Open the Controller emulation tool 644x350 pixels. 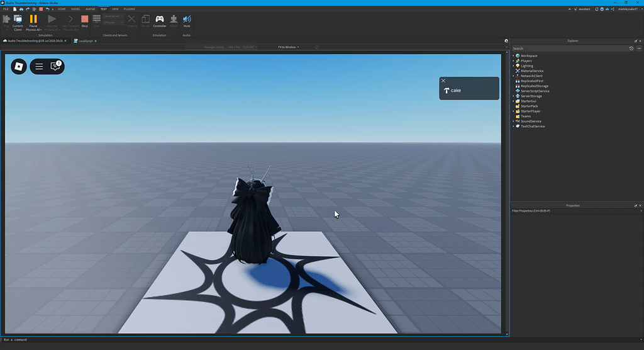point(160,21)
